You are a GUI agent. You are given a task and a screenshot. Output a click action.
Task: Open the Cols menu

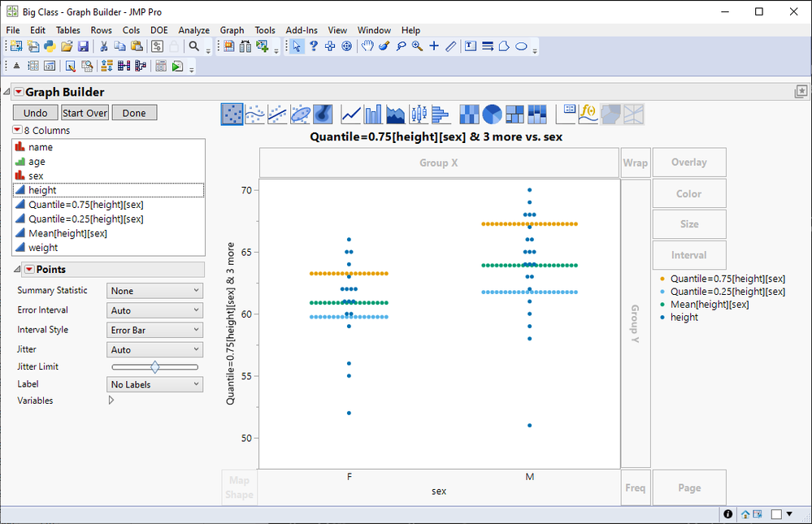pyautogui.click(x=131, y=30)
